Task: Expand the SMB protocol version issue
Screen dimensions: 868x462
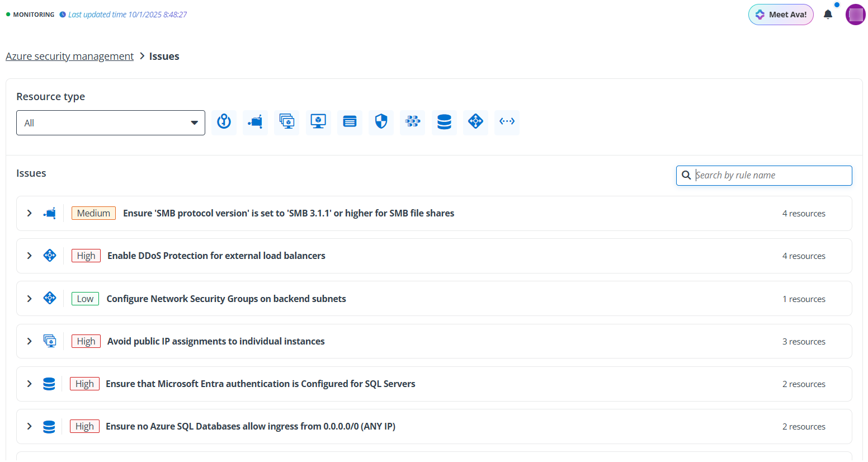Action: coord(30,213)
